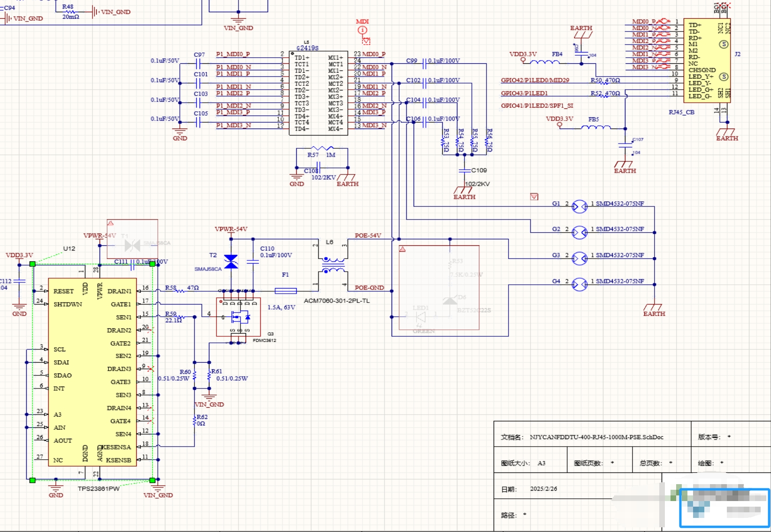Select the TPS23861PW chip U12 body
Viewport: 771px width, 532px height.
pyautogui.click(x=93, y=372)
